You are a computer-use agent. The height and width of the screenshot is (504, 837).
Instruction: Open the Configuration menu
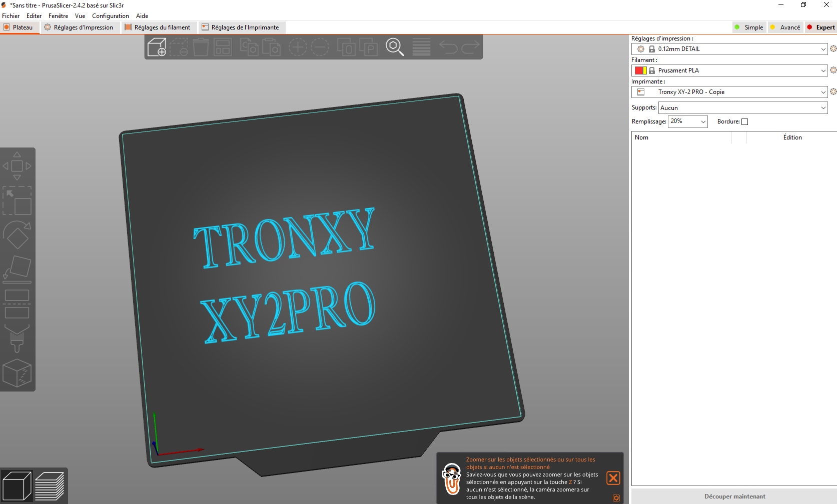[111, 16]
